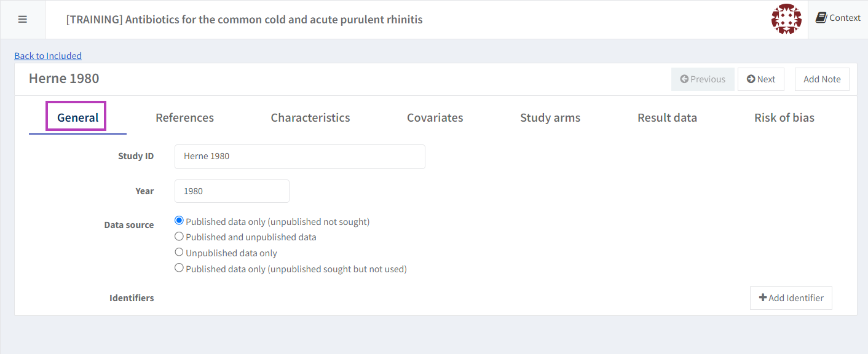Choose Unpublished data only radio option
868x354 pixels.
(180, 253)
